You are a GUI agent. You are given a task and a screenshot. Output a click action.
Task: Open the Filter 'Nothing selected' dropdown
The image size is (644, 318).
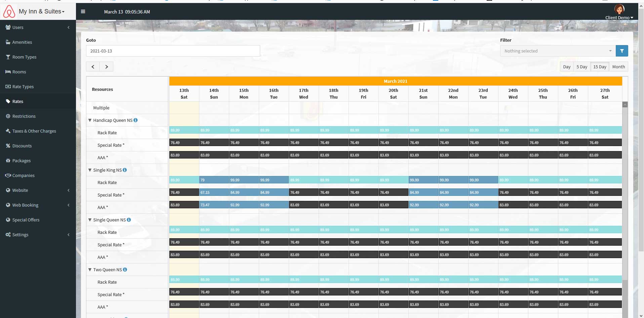click(557, 51)
